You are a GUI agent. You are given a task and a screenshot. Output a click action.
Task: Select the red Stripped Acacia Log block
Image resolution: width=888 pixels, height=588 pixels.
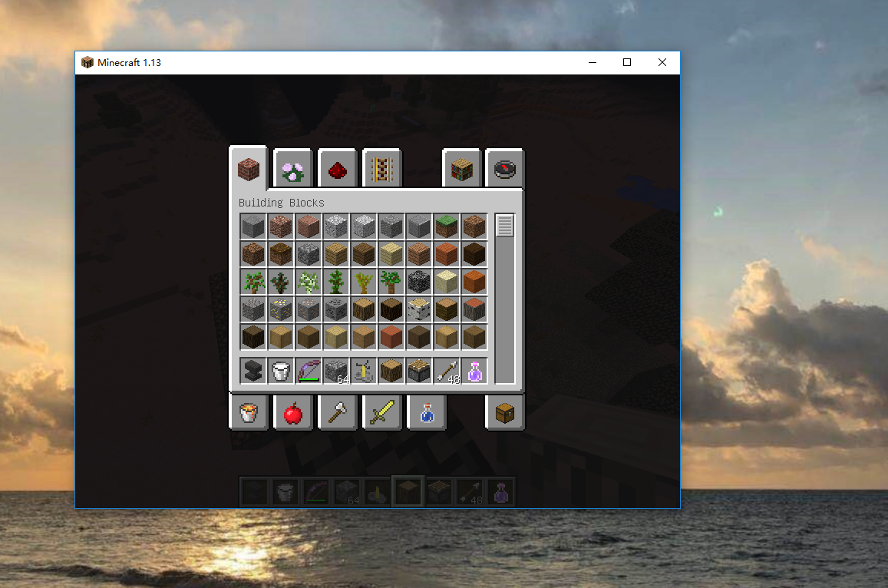[391, 338]
